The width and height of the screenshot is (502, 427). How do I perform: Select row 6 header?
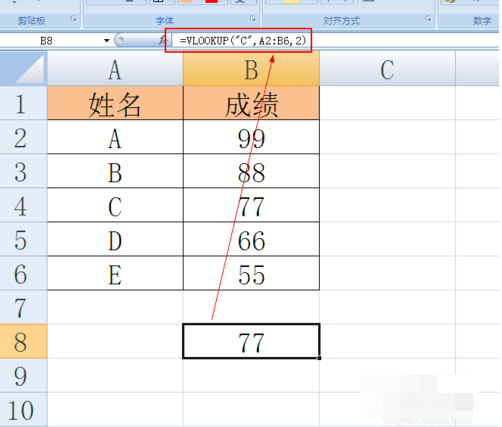pyautogui.click(x=23, y=273)
